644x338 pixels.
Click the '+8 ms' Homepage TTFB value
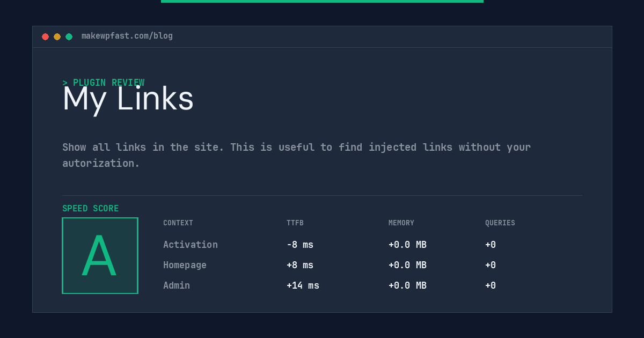click(300, 265)
